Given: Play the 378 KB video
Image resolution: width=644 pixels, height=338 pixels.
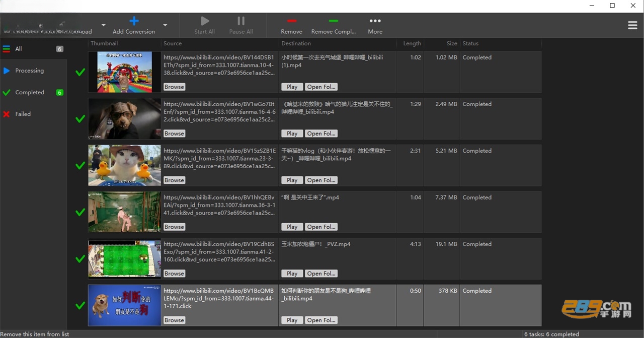Looking at the screenshot, I should point(292,320).
